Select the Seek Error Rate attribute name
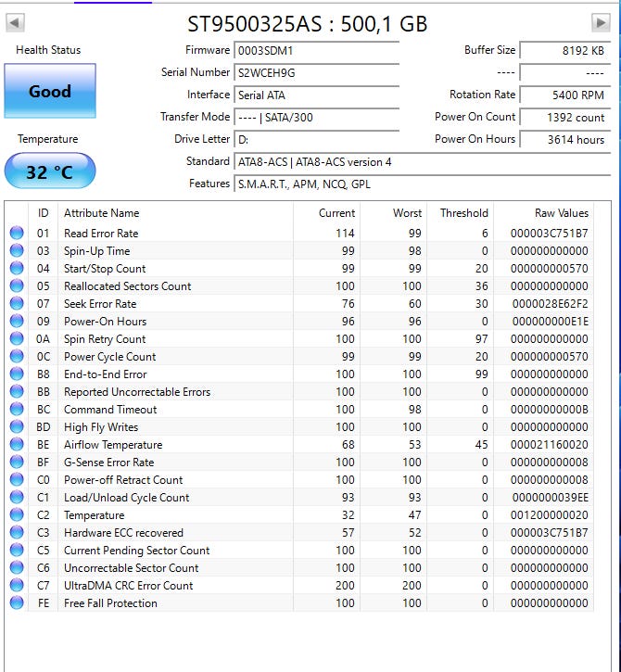Image resolution: width=621 pixels, height=672 pixels. point(100,304)
